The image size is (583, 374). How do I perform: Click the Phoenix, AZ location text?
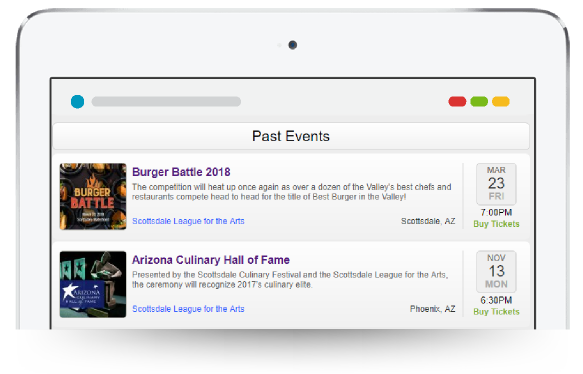(x=432, y=309)
